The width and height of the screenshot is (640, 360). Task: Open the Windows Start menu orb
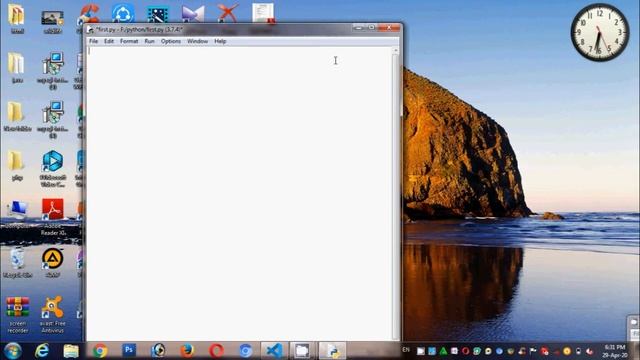click(13, 351)
